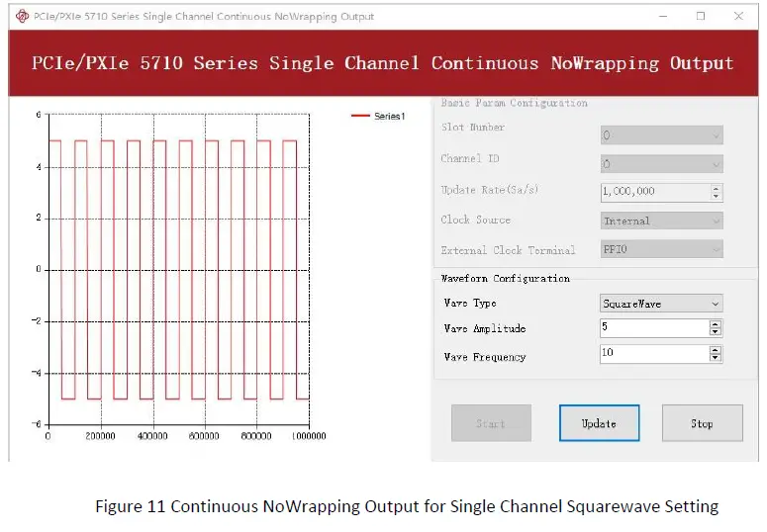
Task: Click the Wave Type label
Action: tap(470, 304)
